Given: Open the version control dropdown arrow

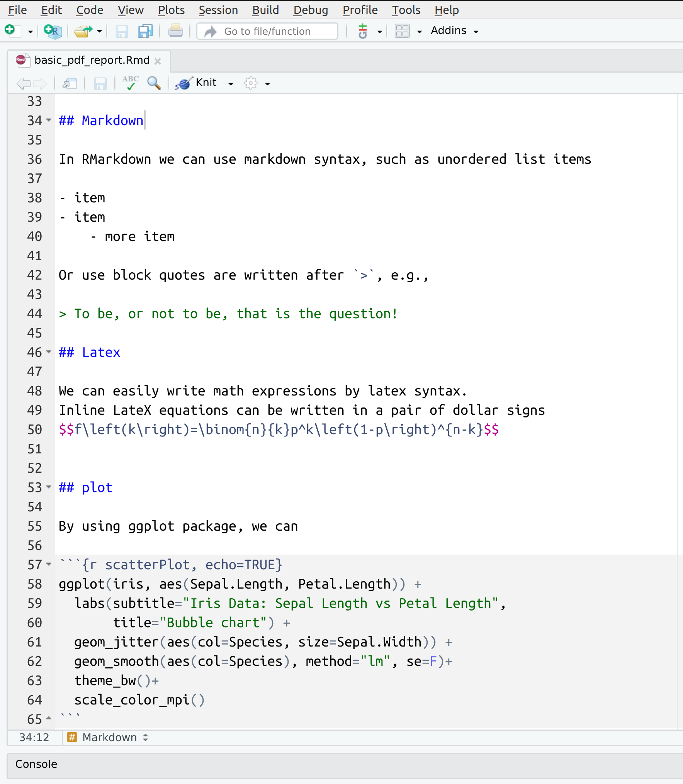Looking at the screenshot, I should (379, 32).
